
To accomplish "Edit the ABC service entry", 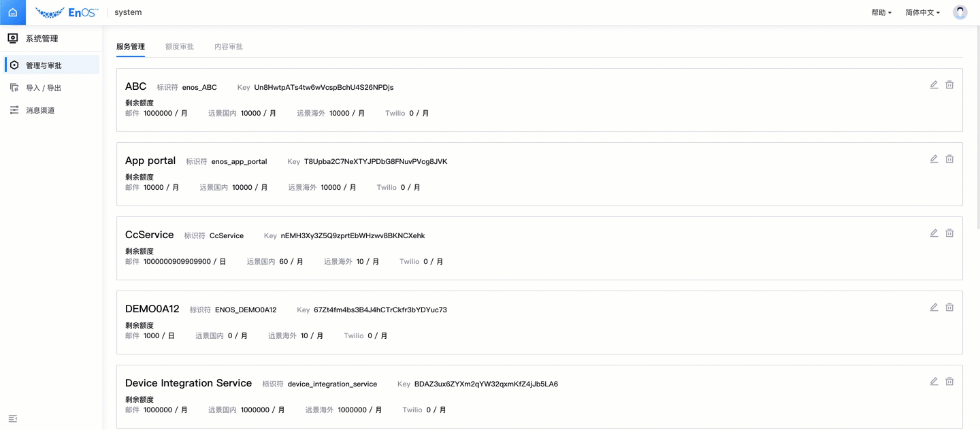I will point(934,85).
